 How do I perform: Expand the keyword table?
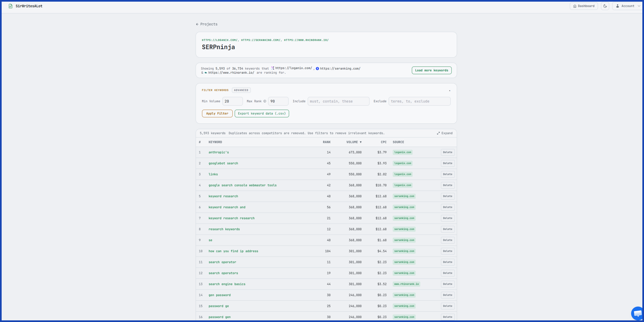(x=445, y=133)
